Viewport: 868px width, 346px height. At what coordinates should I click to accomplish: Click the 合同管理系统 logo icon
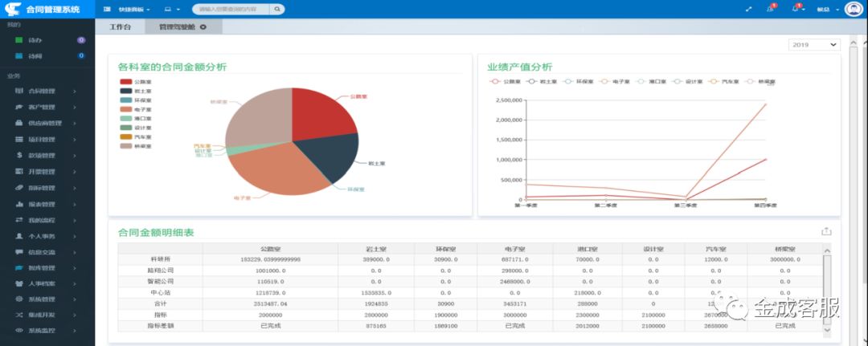[13, 9]
